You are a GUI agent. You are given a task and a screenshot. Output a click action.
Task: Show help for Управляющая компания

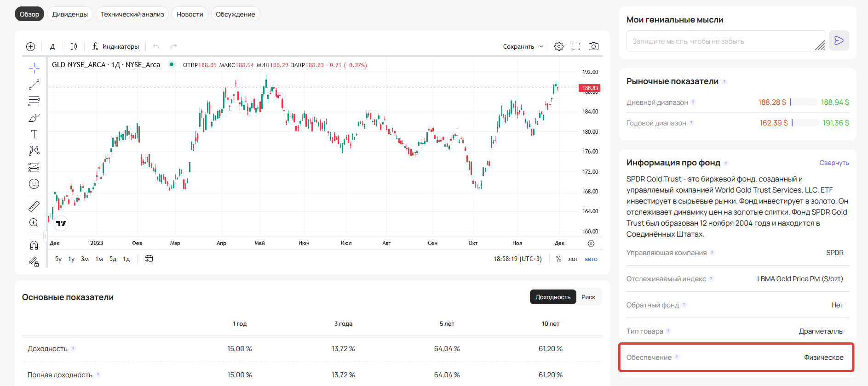712,252
